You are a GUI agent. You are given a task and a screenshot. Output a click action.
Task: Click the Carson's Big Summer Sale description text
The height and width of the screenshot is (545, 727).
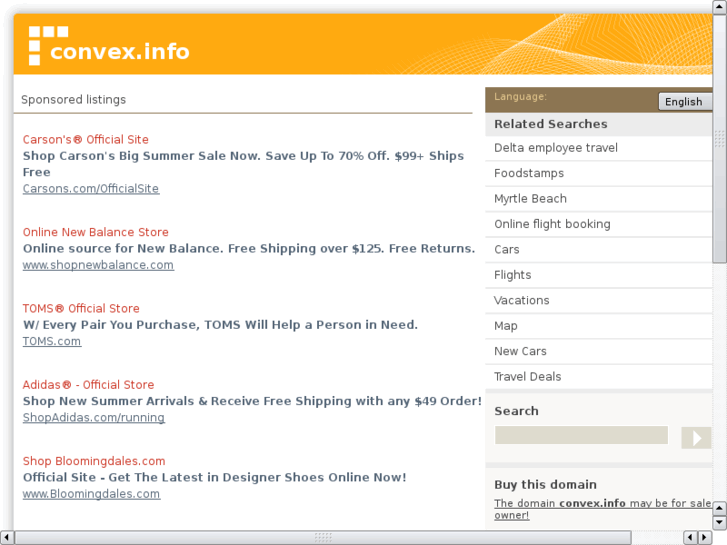[x=243, y=164]
